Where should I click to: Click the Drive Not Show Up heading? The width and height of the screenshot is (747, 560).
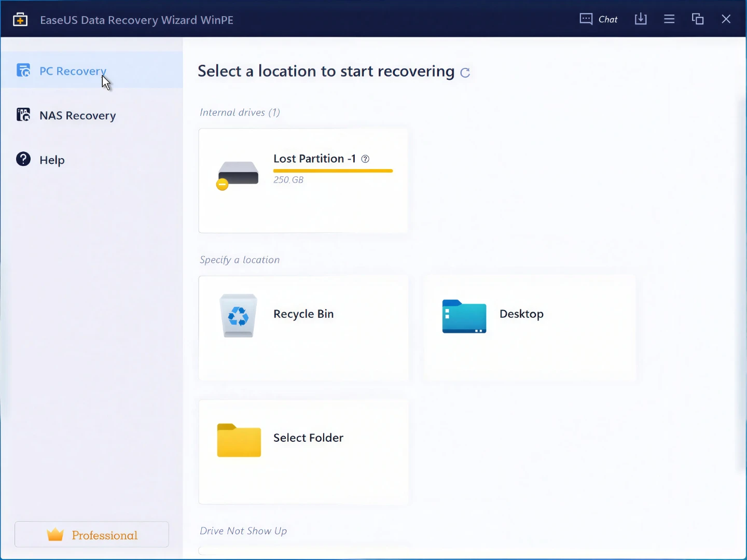[243, 531]
